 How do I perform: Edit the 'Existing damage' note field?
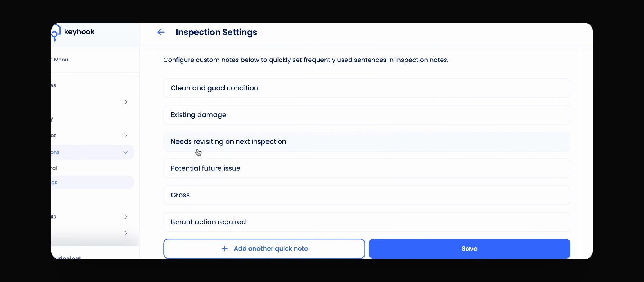pos(367,115)
